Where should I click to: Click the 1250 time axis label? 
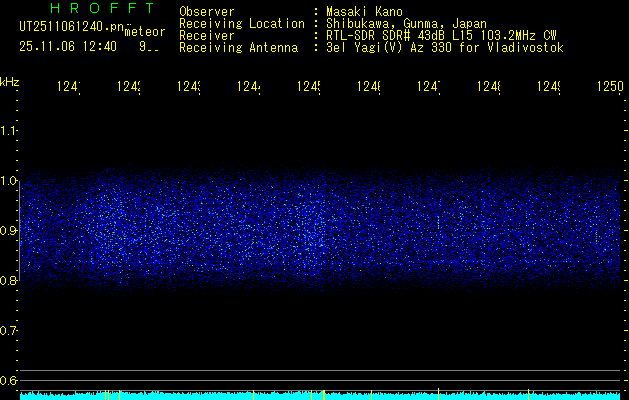click(610, 86)
